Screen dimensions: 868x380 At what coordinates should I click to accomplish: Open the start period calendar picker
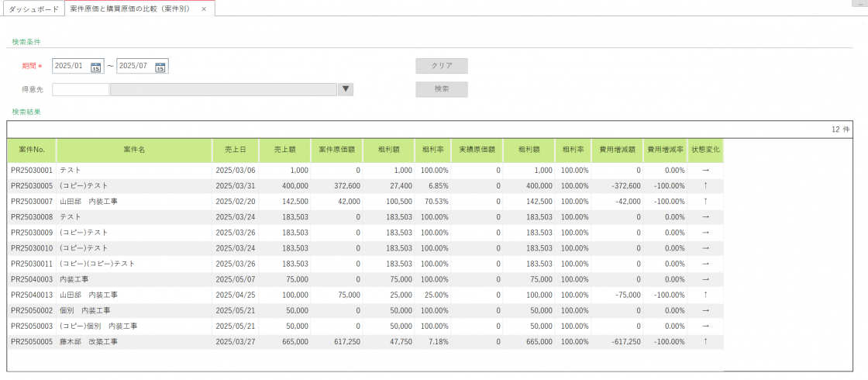pos(96,67)
